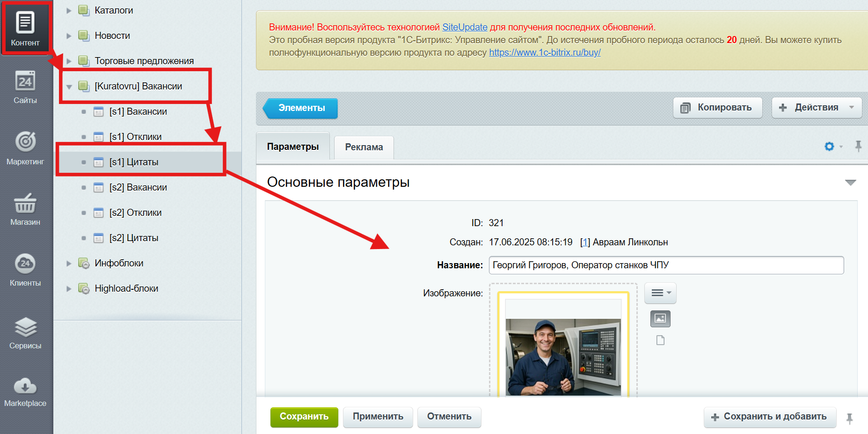Click the green Сохранить button
Screen dimensions: 868x434
(x=304, y=417)
